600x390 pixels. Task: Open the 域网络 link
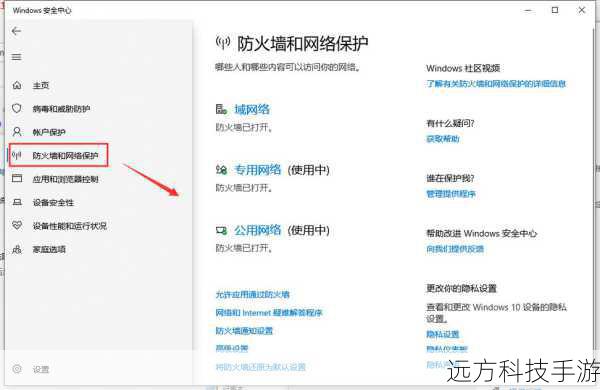tap(252, 109)
